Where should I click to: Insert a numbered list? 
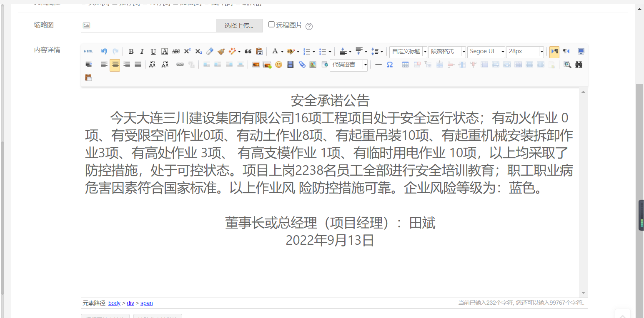[x=307, y=51]
